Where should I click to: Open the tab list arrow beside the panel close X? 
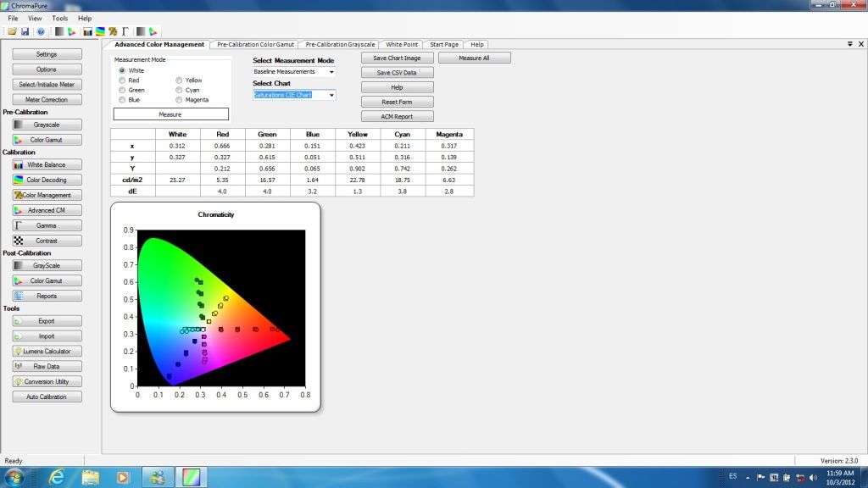click(x=849, y=44)
